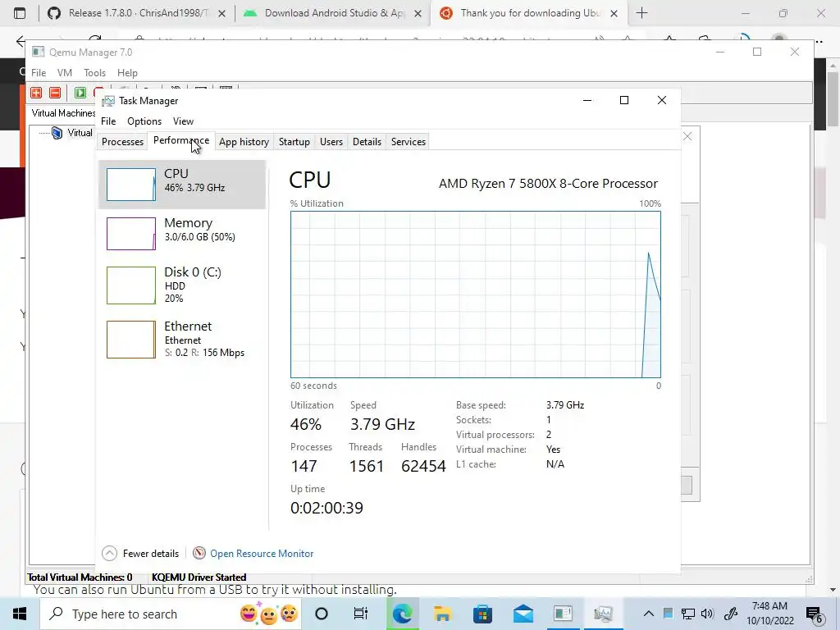Open the Help menu in Qemu Manager

(127, 73)
